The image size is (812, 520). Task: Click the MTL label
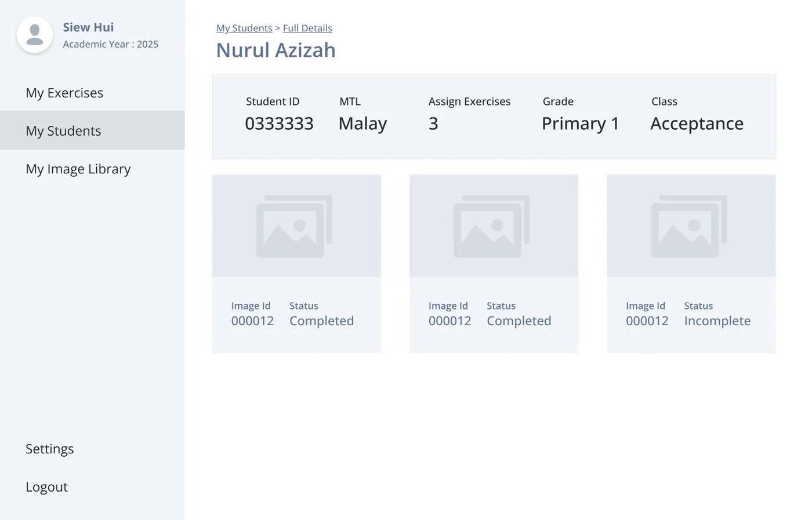(350, 101)
